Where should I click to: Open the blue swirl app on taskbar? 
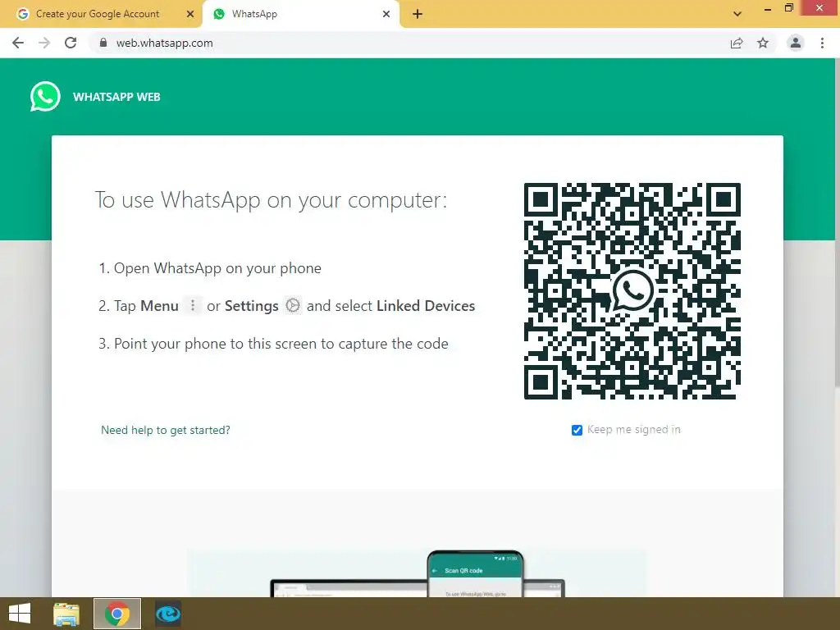(x=168, y=614)
